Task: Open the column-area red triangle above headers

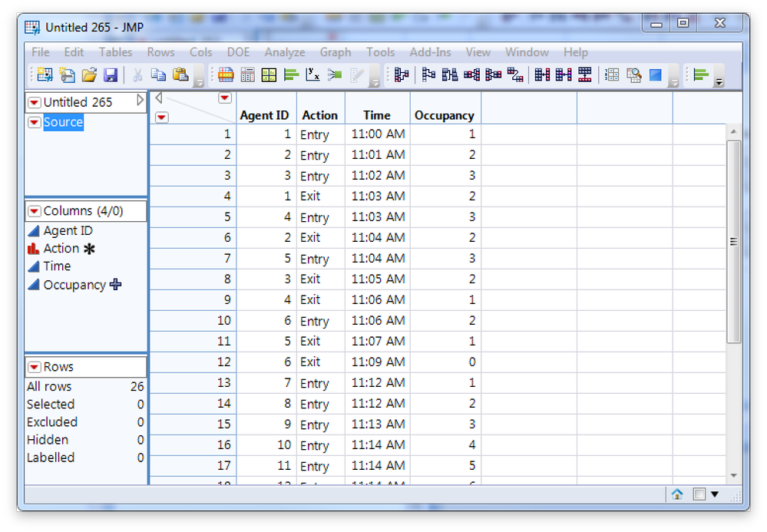Action: coord(224,97)
